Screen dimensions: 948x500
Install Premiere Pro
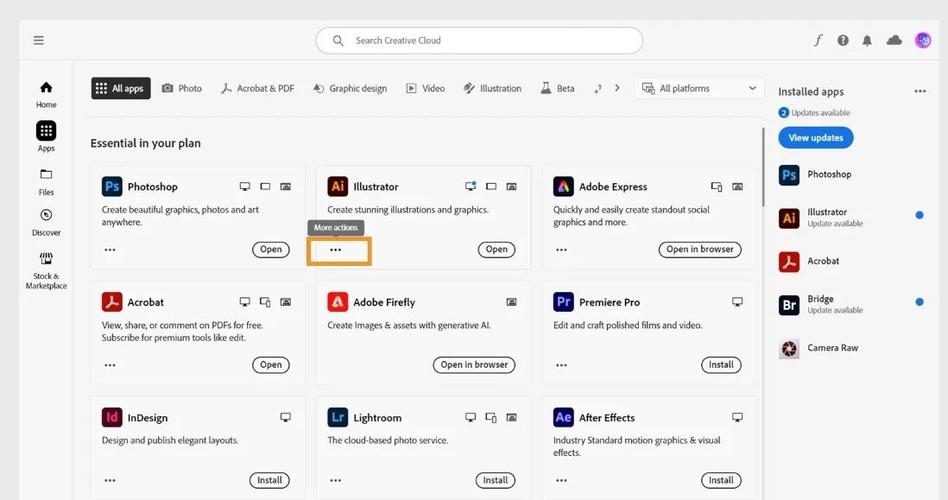coord(721,365)
